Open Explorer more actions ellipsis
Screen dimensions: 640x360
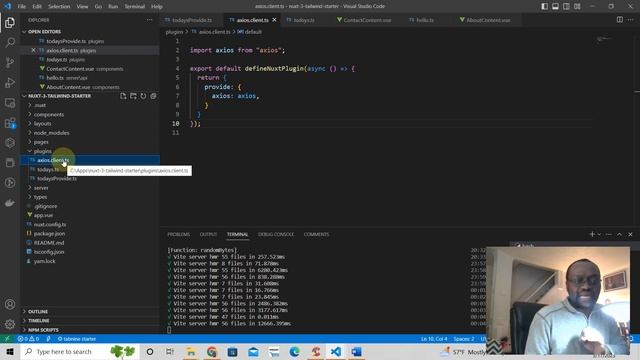click(x=150, y=20)
